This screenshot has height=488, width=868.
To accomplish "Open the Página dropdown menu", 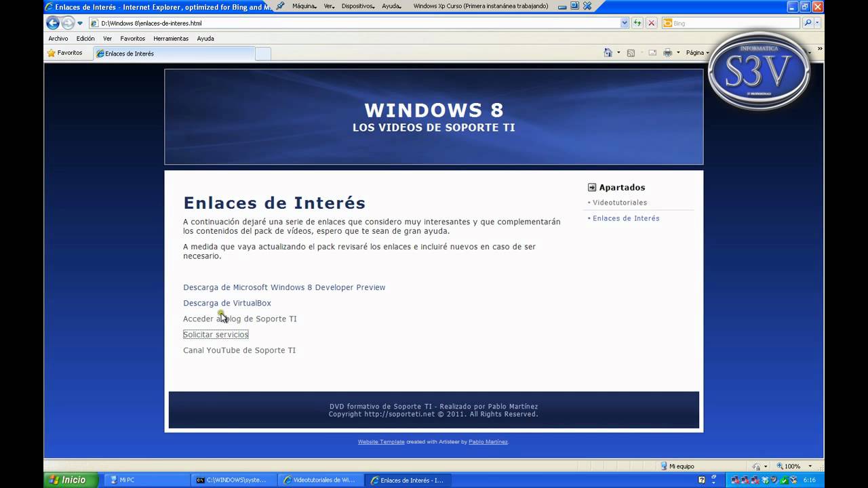I will [x=697, y=53].
